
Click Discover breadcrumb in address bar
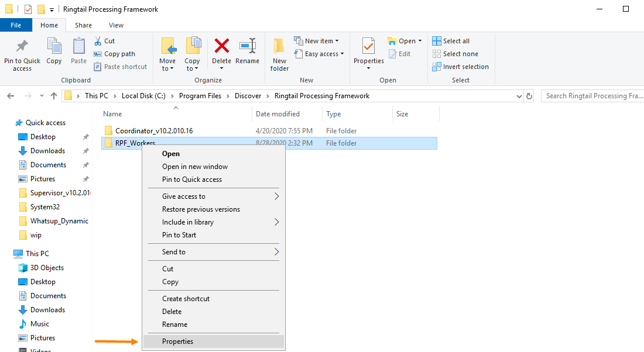(248, 95)
